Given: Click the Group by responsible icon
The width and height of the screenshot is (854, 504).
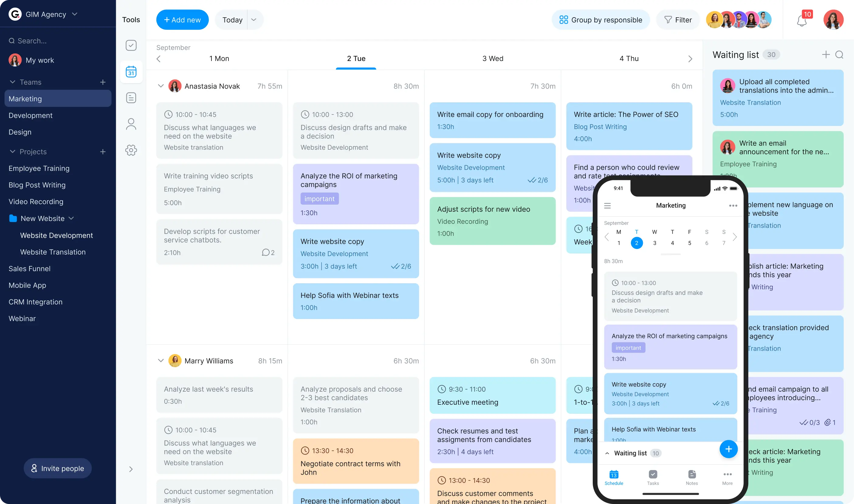Looking at the screenshot, I should (563, 20).
